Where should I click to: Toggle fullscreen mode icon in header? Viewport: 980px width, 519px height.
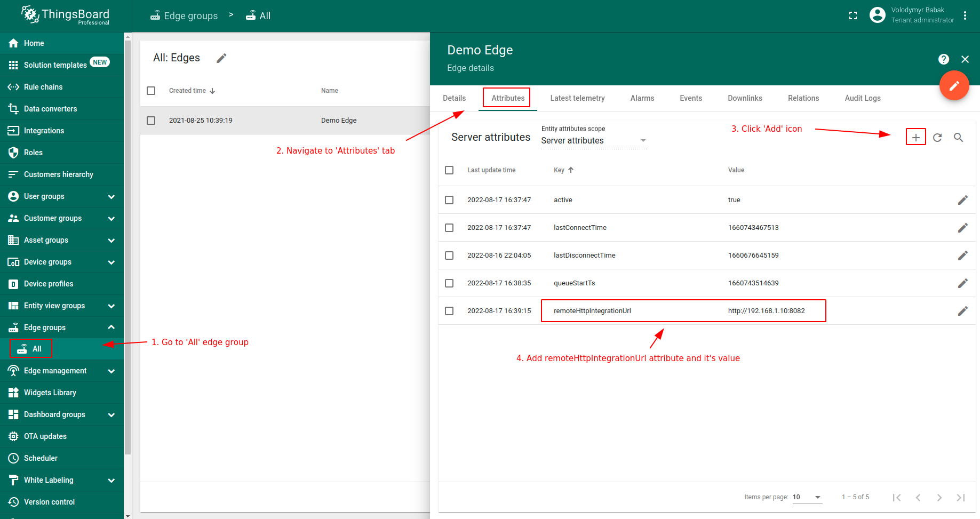pos(853,15)
